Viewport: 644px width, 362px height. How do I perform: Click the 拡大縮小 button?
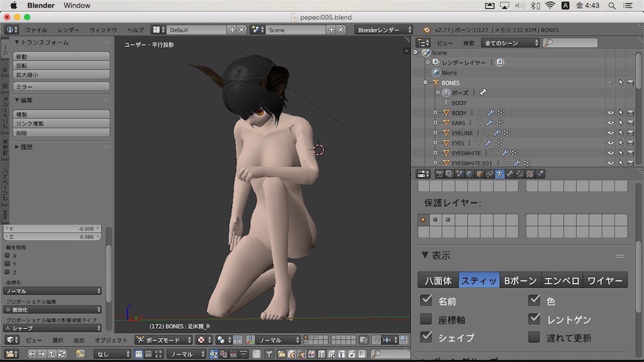click(61, 75)
